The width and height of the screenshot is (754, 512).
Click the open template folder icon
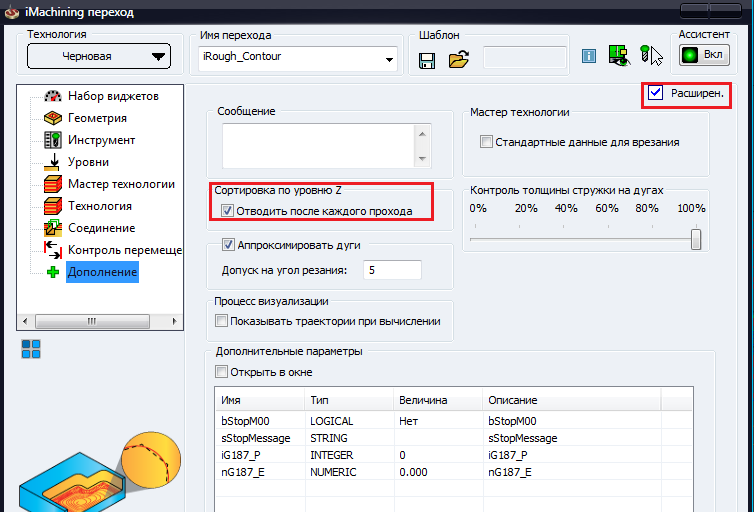point(458,60)
